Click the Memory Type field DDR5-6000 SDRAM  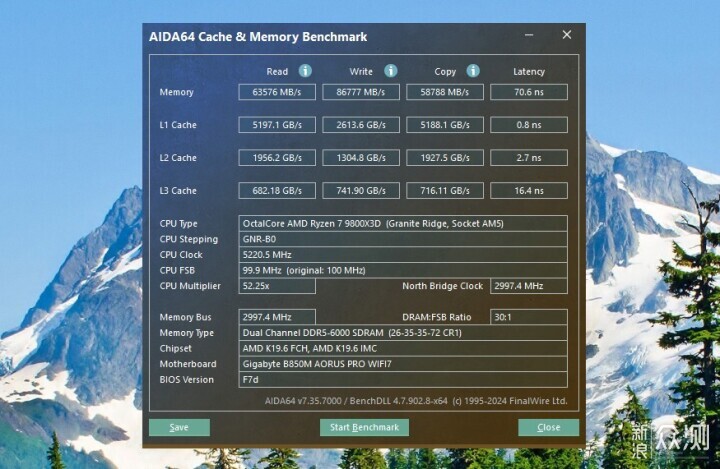(x=403, y=333)
